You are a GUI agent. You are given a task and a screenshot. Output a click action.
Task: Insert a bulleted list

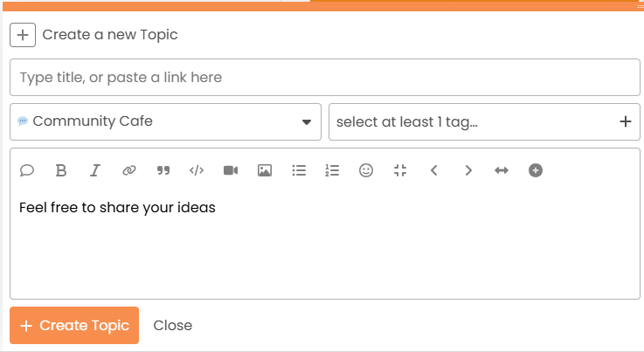[299, 170]
